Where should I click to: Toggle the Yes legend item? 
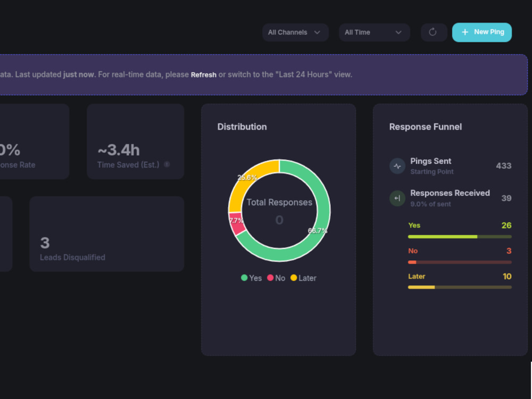252,278
